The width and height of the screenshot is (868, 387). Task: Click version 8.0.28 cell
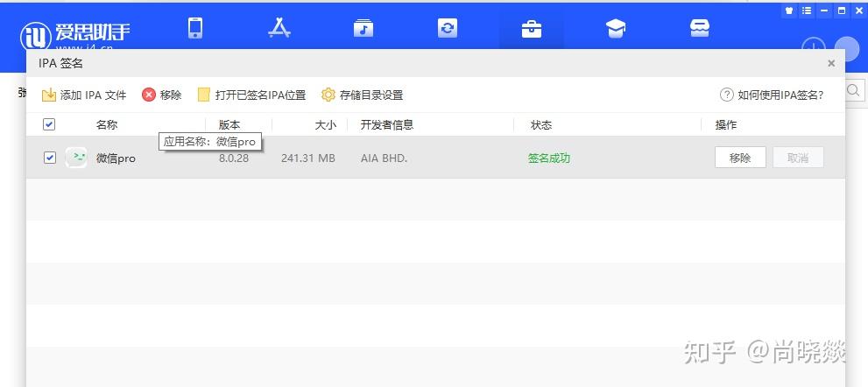[x=234, y=158]
